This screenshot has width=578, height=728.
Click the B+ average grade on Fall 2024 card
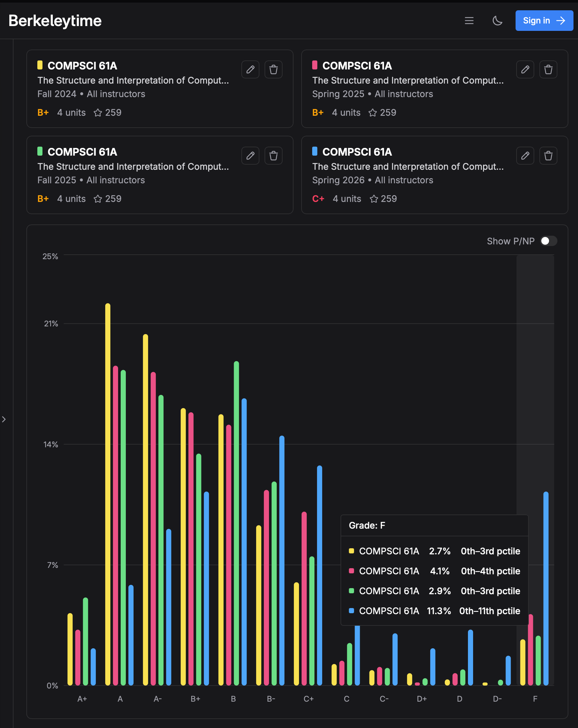[x=43, y=113]
